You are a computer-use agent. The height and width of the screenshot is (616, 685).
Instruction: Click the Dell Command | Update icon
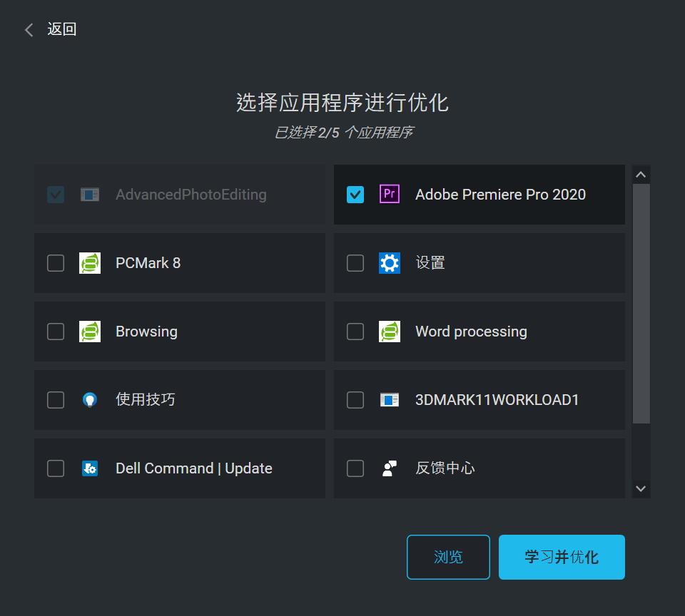click(90, 468)
